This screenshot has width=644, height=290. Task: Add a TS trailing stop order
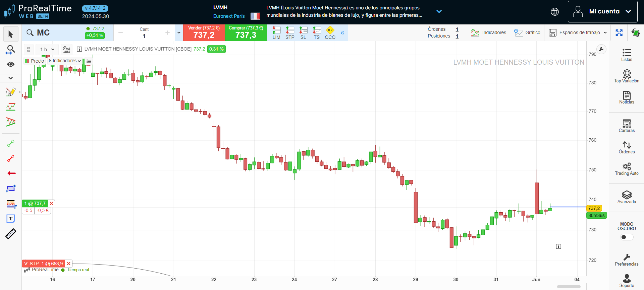pyautogui.click(x=317, y=33)
